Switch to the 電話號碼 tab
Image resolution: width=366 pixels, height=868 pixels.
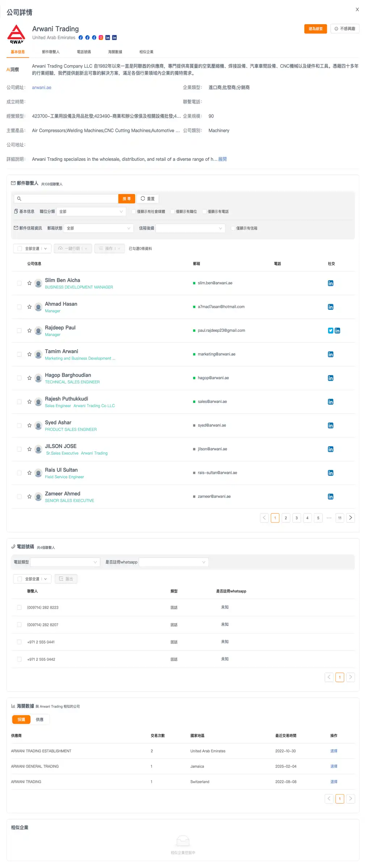[x=84, y=52]
